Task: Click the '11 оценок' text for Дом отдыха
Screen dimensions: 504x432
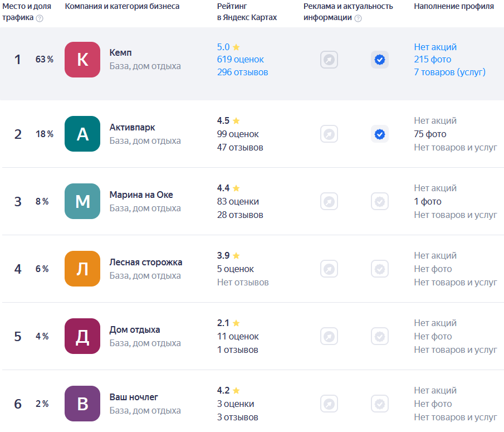Action: tap(238, 337)
